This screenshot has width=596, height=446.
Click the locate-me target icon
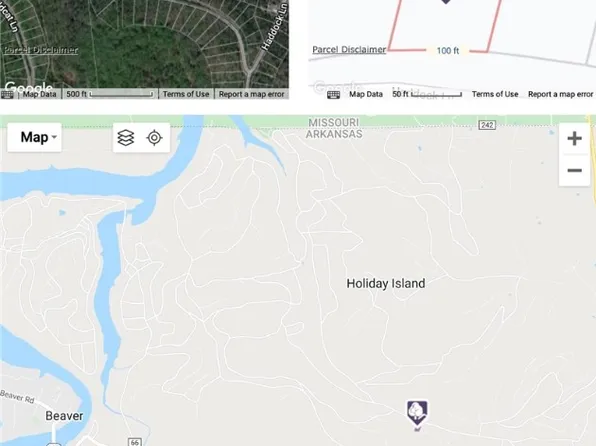(154, 138)
